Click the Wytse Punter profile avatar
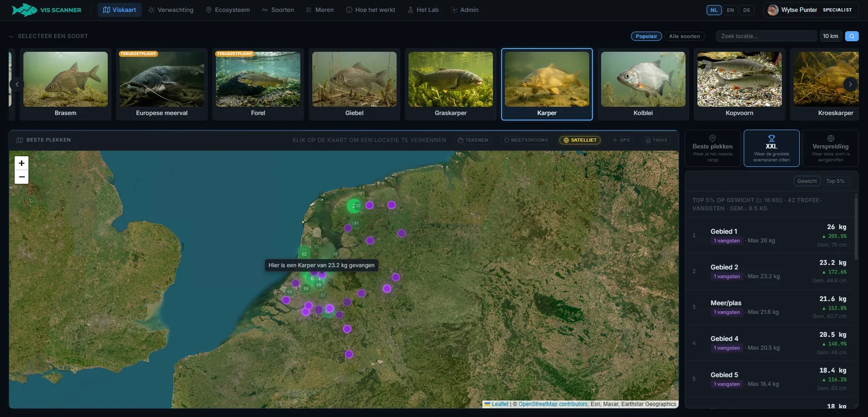Image resolution: width=868 pixels, height=417 pixels. [x=773, y=10]
